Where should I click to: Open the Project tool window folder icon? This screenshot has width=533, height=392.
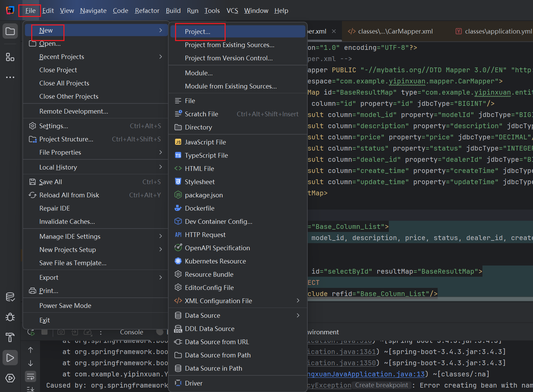pyautogui.click(x=10, y=32)
